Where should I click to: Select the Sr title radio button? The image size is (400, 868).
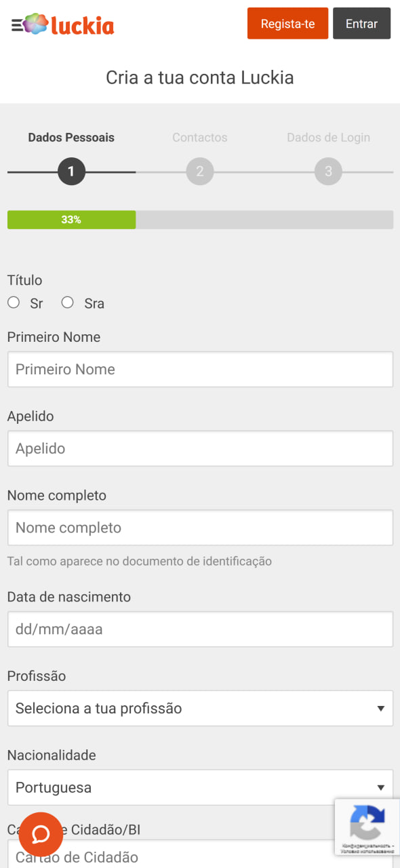(14, 302)
